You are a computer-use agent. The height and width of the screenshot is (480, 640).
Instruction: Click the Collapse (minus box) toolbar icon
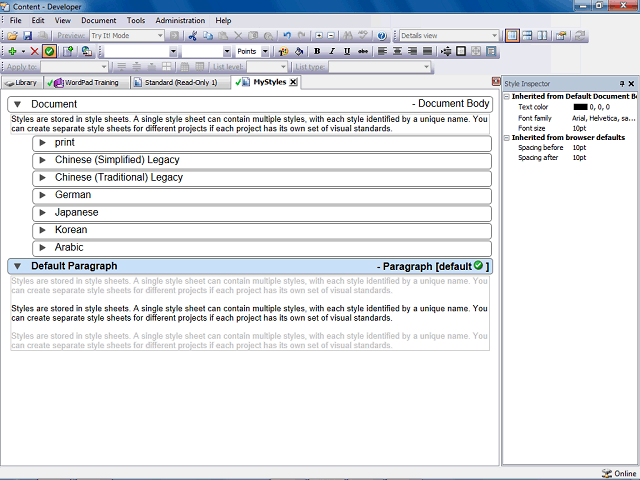[x=331, y=36]
